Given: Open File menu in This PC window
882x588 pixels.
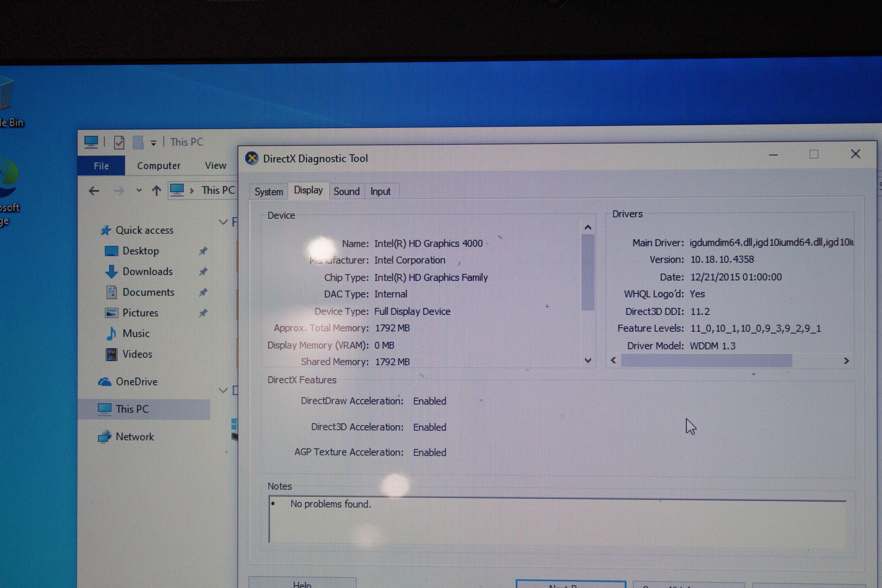Looking at the screenshot, I should (x=101, y=166).
